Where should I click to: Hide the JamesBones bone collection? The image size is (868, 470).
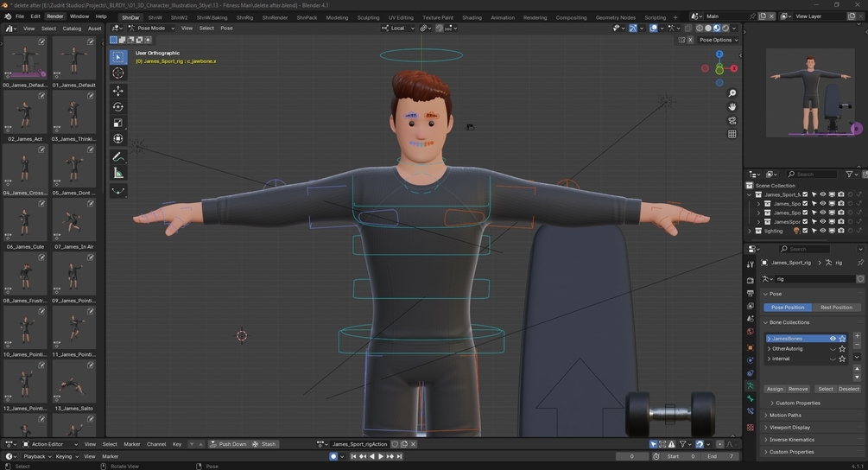click(x=833, y=339)
